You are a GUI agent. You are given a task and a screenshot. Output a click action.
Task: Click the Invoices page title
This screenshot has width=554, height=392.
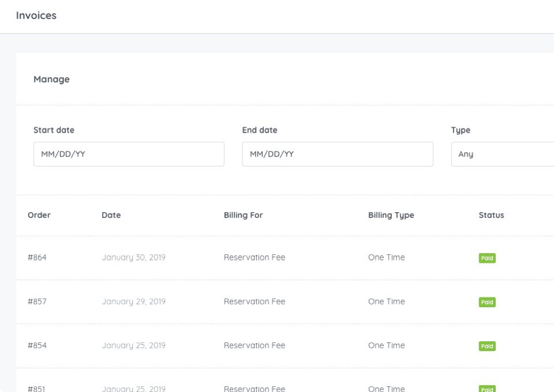coord(36,16)
